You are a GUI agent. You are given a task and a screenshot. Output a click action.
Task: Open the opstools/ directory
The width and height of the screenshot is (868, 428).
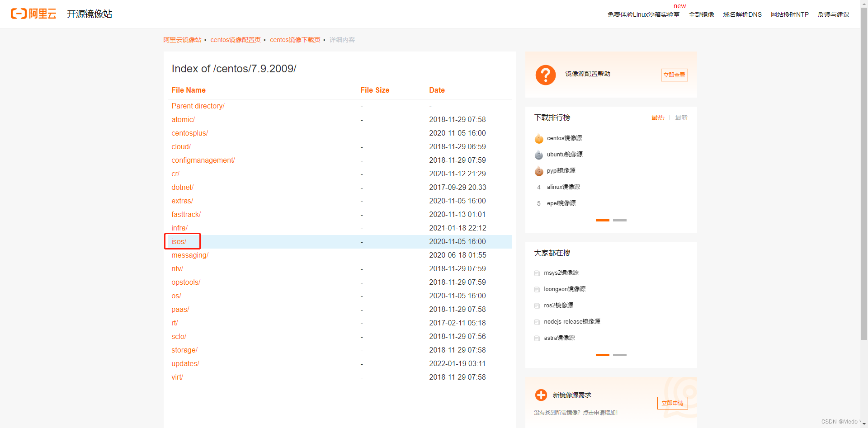coord(186,282)
